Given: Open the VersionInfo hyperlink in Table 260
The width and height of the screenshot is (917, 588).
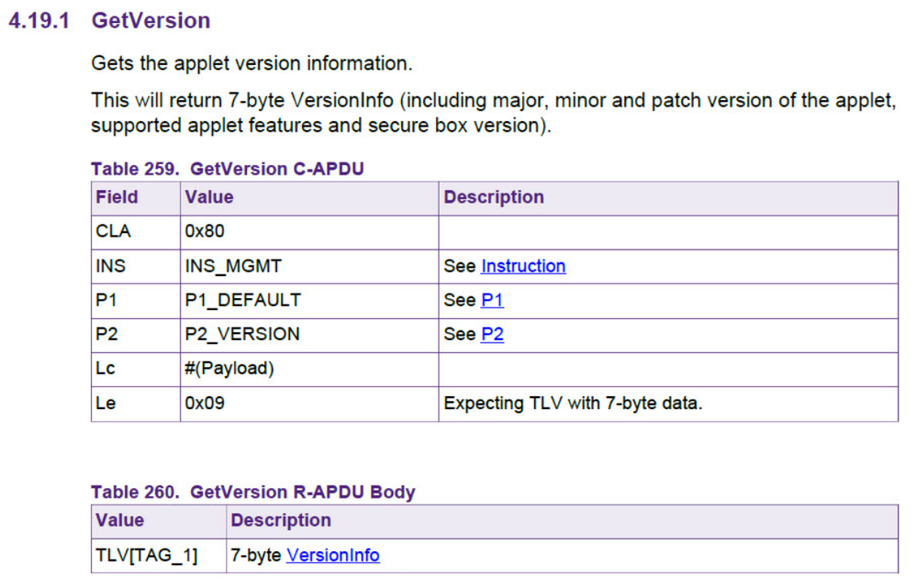Looking at the screenshot, I should 332,555.
